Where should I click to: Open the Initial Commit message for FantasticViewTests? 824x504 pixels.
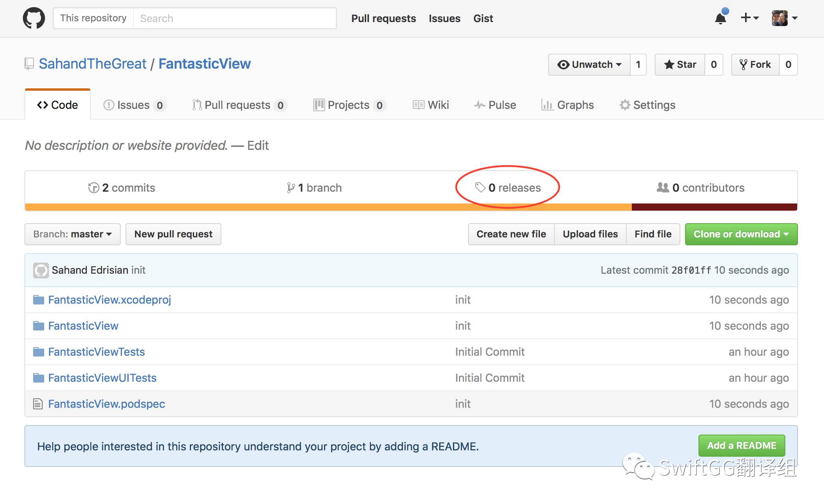pos(490,352)
